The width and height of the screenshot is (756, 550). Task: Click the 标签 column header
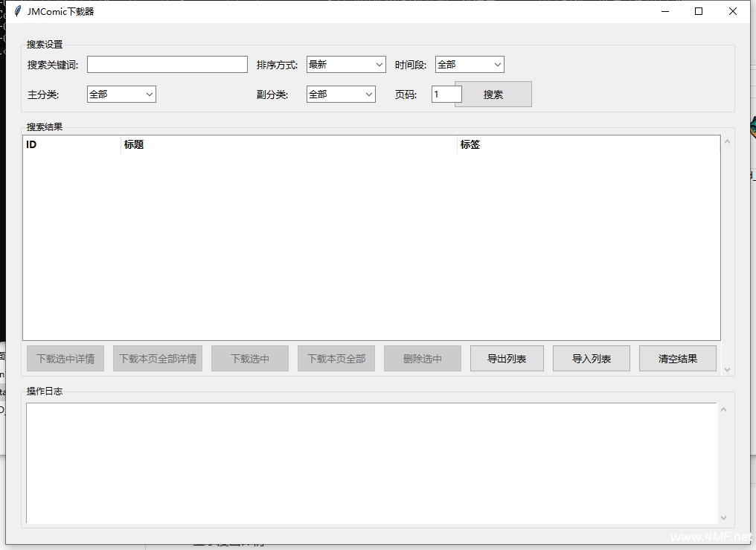[x=588, y=145]
